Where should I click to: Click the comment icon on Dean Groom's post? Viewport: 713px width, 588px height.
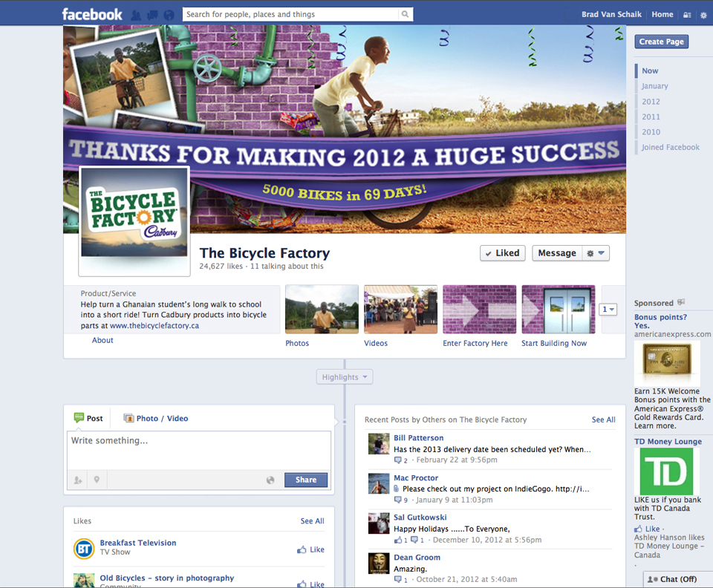(398, 579)
